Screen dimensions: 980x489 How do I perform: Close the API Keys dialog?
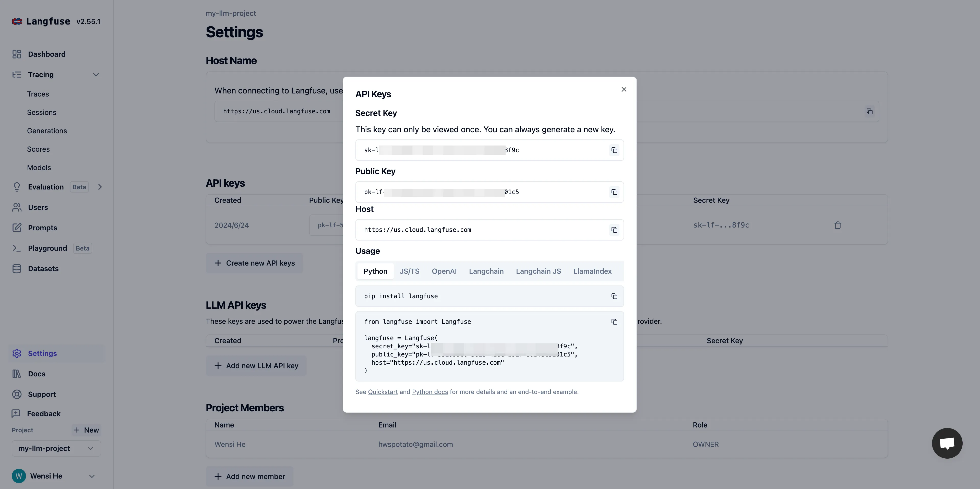click(x=624, y=89)
